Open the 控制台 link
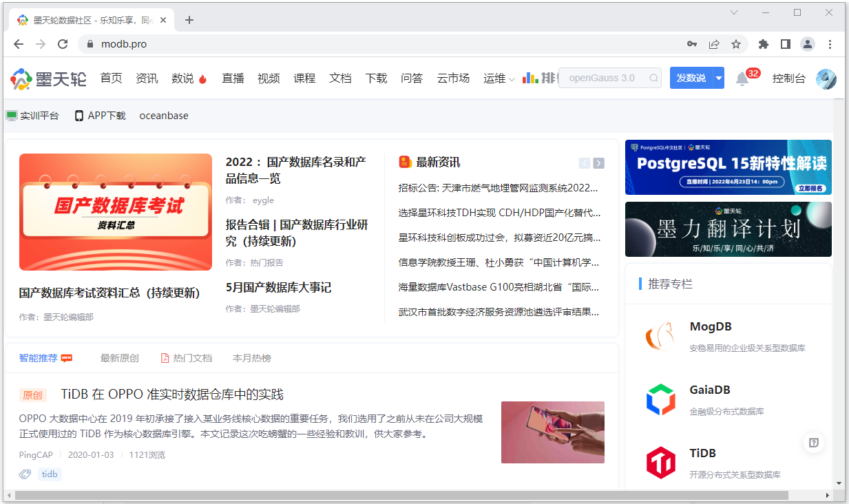 point(789,78)
